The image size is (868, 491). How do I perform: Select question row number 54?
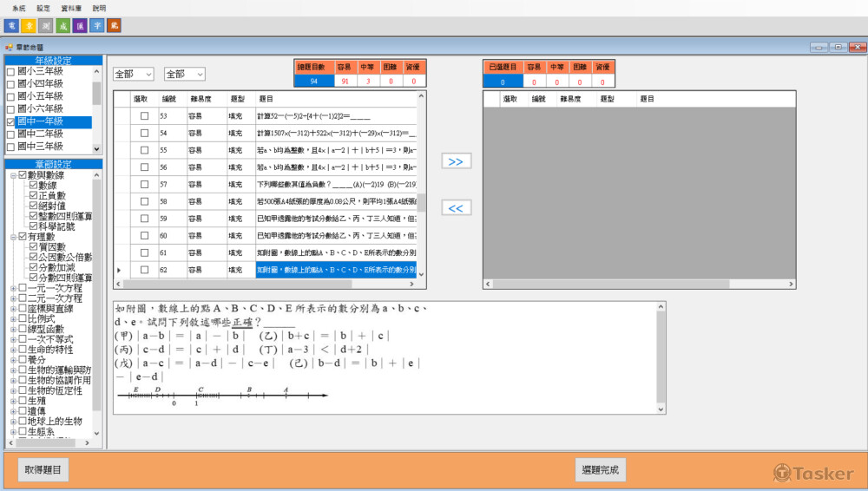(265, 133)
